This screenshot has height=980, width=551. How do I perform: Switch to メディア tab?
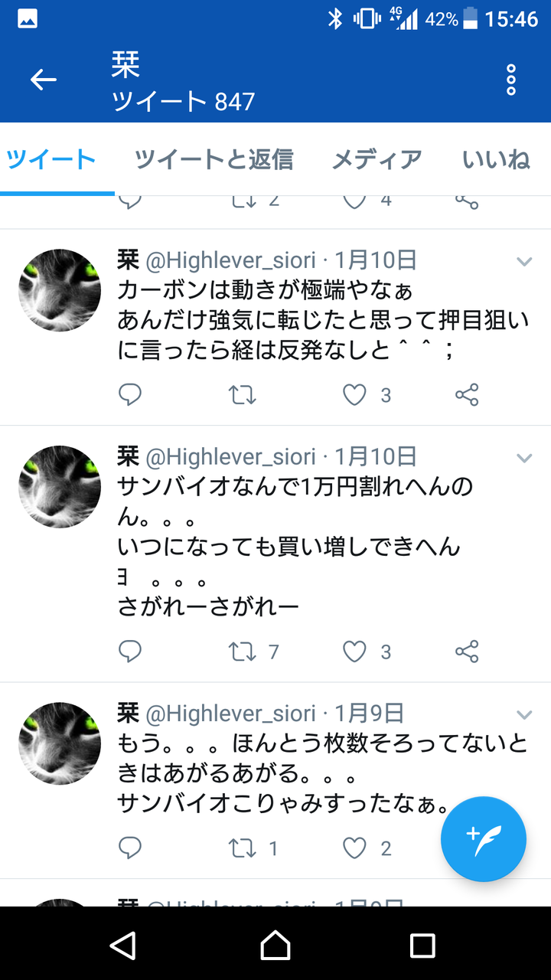tap(377, 159)
